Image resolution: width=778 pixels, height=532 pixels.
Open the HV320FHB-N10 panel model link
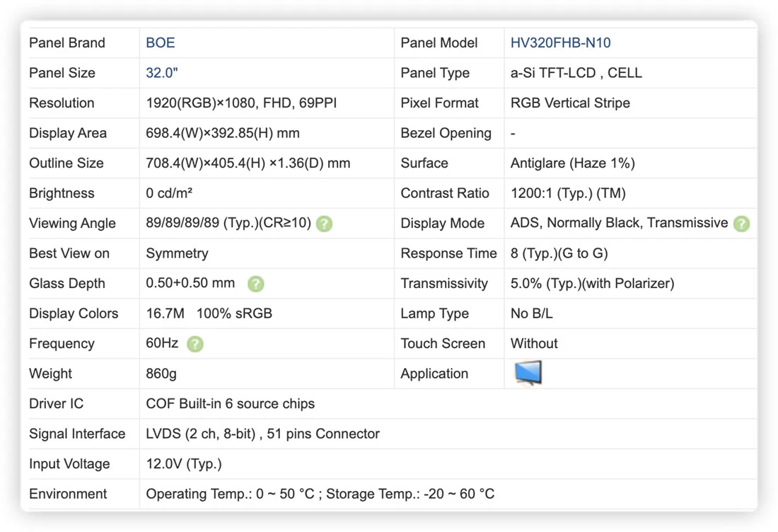point(560,42)
